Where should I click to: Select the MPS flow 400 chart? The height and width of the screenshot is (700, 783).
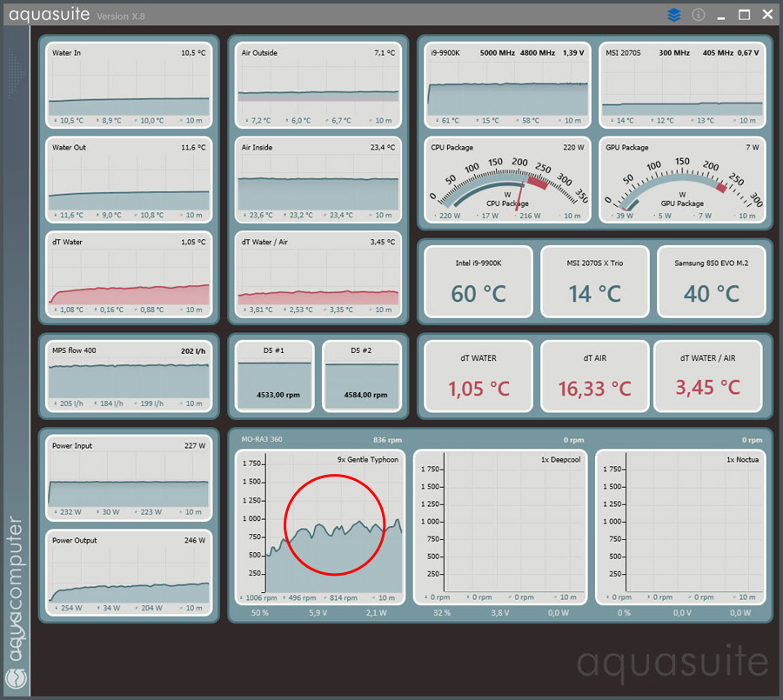point(129,377)
